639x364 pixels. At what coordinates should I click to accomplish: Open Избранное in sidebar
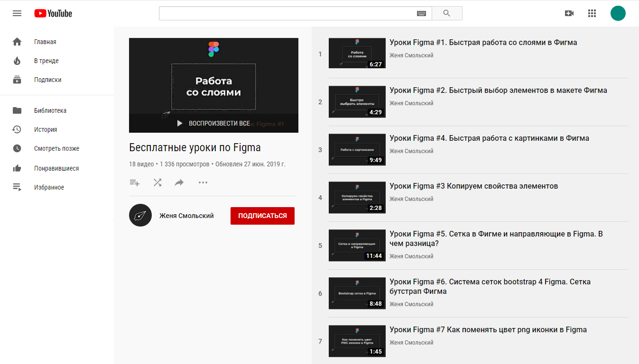click(x=49, y=187)
